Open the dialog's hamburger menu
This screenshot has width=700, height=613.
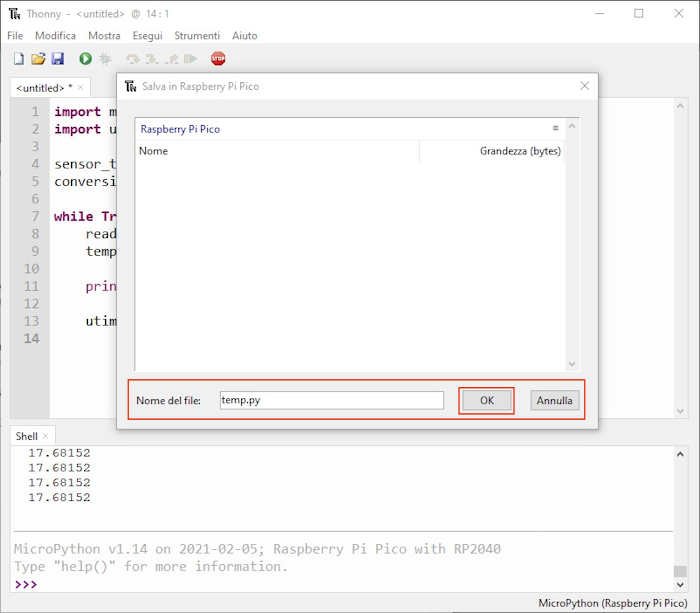click(x=556, y=128)
